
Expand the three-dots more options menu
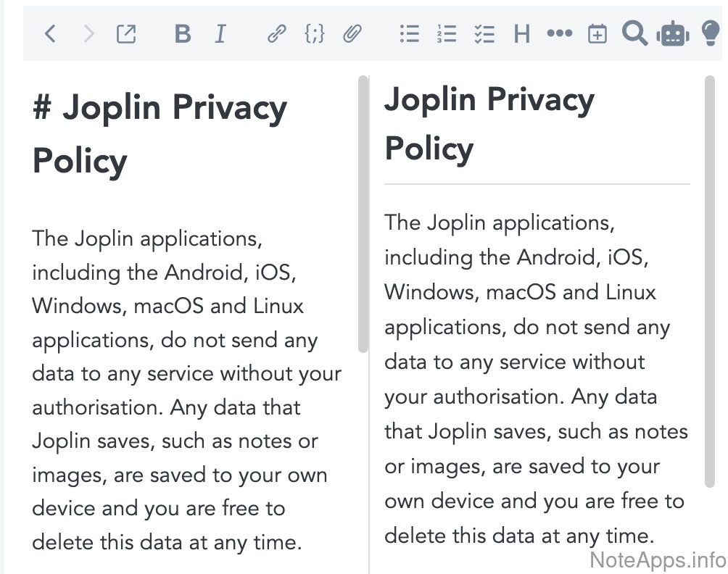click(x=559, y=33)
